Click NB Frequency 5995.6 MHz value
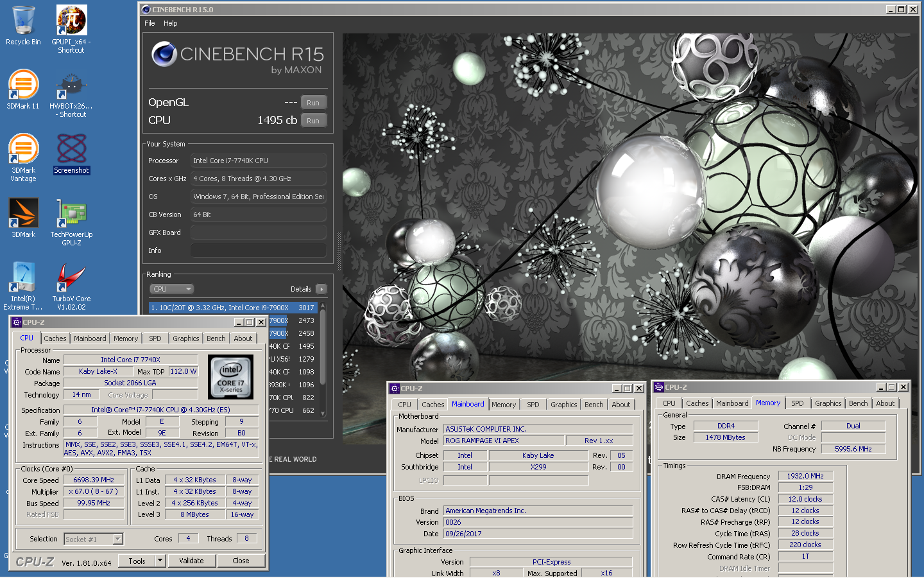924x578 pixels. click(853, 449)
